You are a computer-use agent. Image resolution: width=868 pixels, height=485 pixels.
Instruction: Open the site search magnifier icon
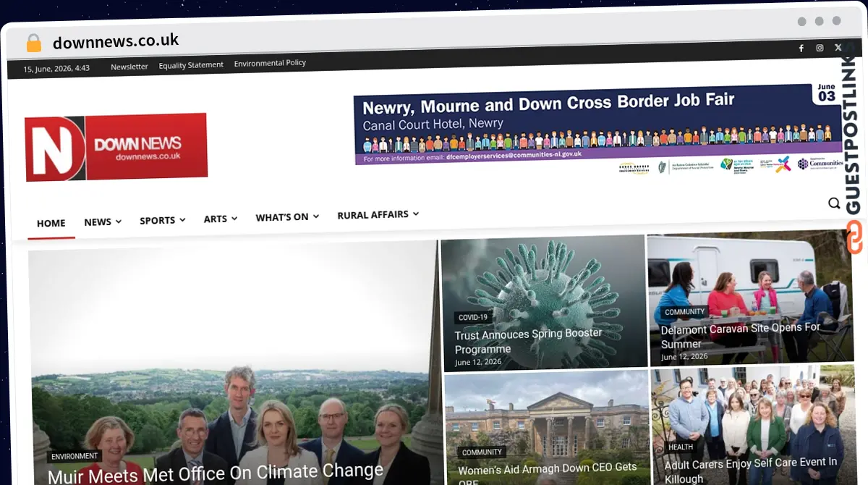[x=834, y=203]
